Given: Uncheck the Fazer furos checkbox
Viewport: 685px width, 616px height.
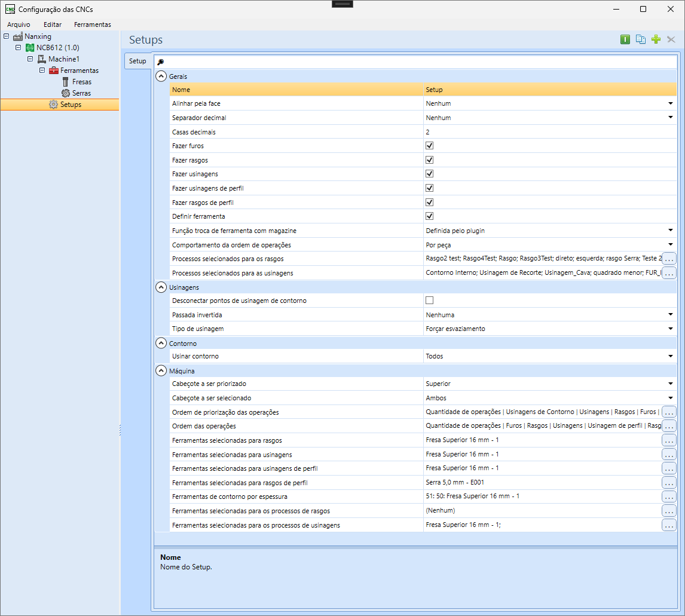Looking at the screenshot, I should pos(429,146).
